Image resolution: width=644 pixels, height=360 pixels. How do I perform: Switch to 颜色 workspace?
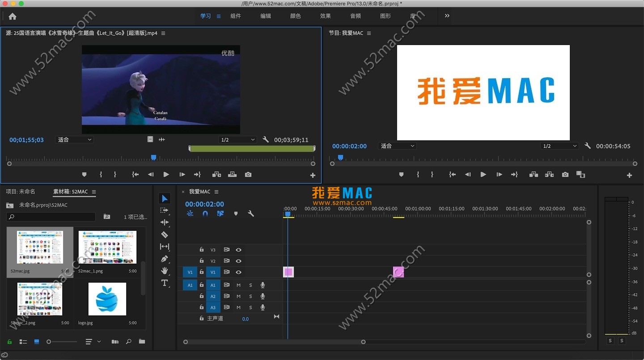click(x=296, y=16)
